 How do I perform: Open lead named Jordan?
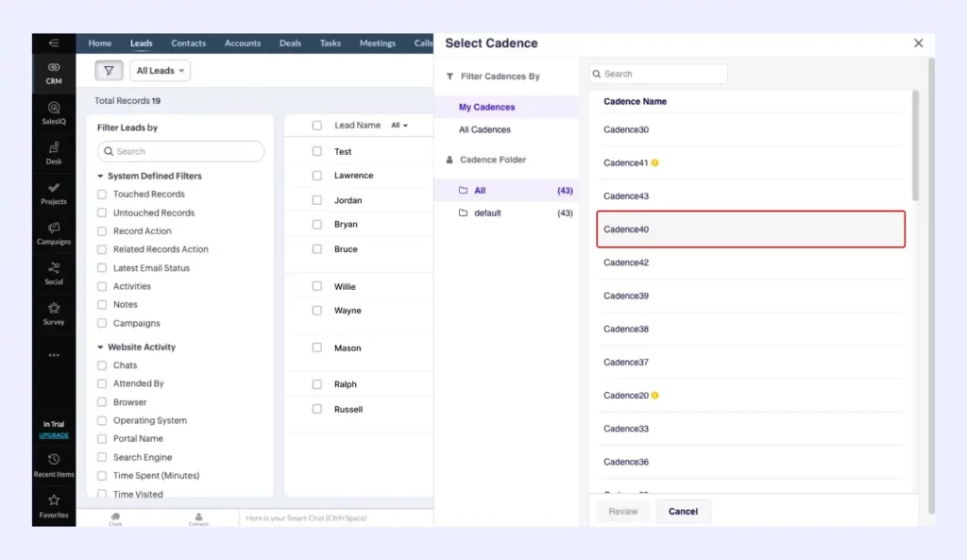348,200
